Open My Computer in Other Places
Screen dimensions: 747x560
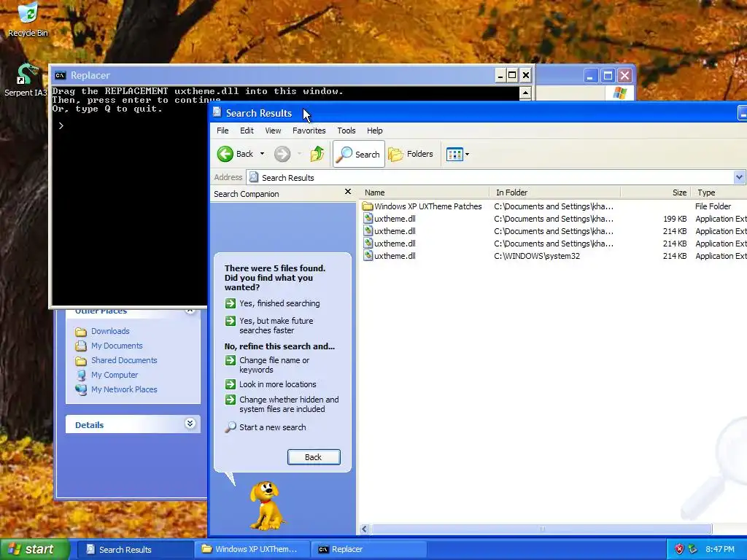(115, 375)
